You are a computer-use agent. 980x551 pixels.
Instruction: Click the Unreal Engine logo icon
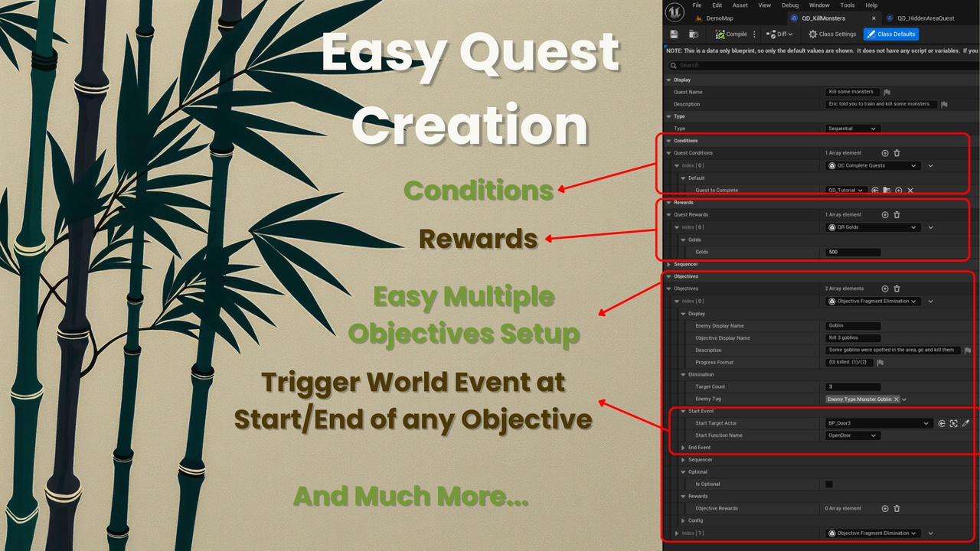[x=675, y=11]
